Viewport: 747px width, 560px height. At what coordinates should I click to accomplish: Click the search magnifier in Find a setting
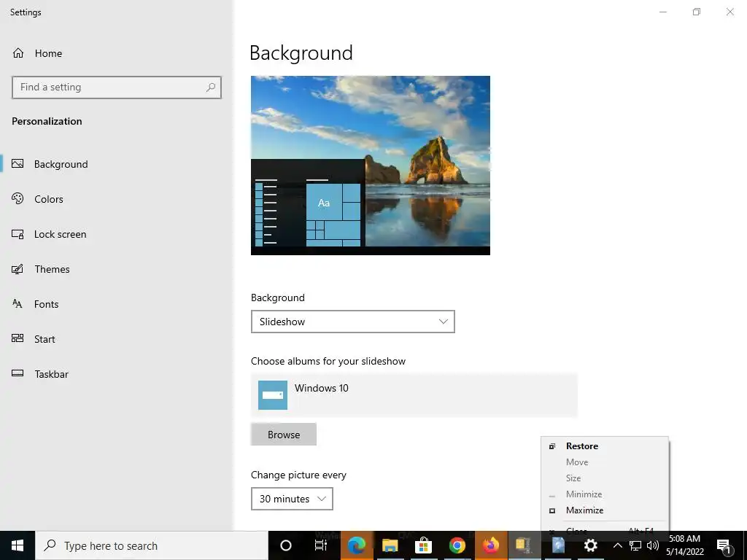(x=211, y=87)
